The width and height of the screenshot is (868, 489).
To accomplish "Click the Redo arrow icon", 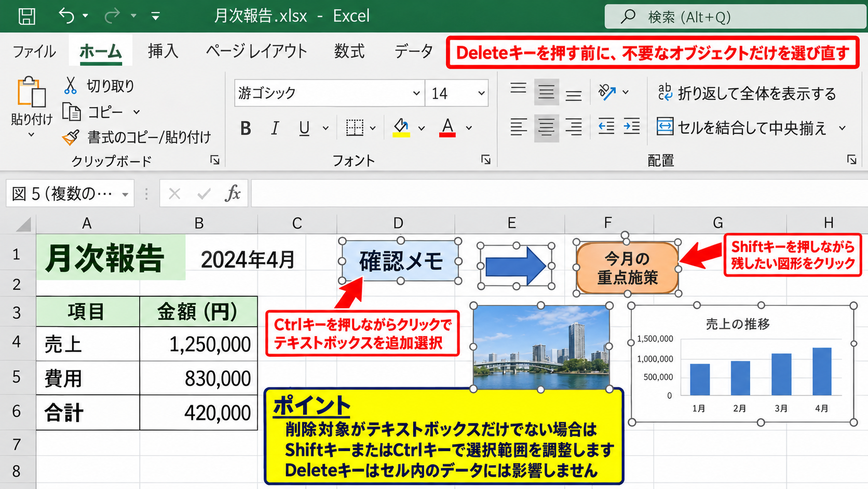I will [x=112, y=16].
